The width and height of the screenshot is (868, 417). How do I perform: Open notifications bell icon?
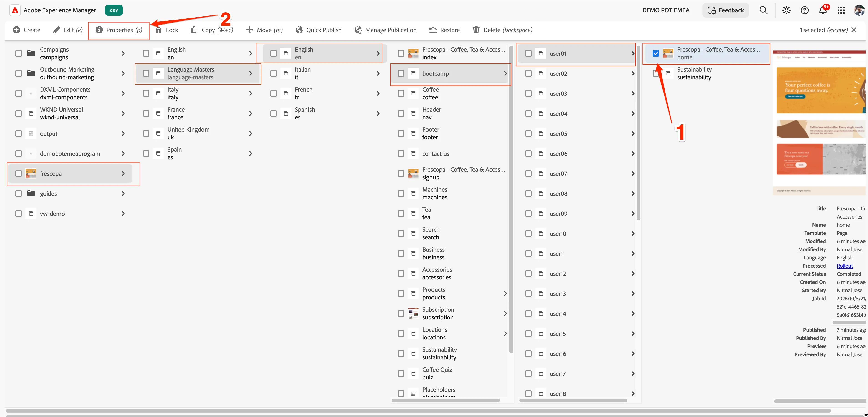822,10
